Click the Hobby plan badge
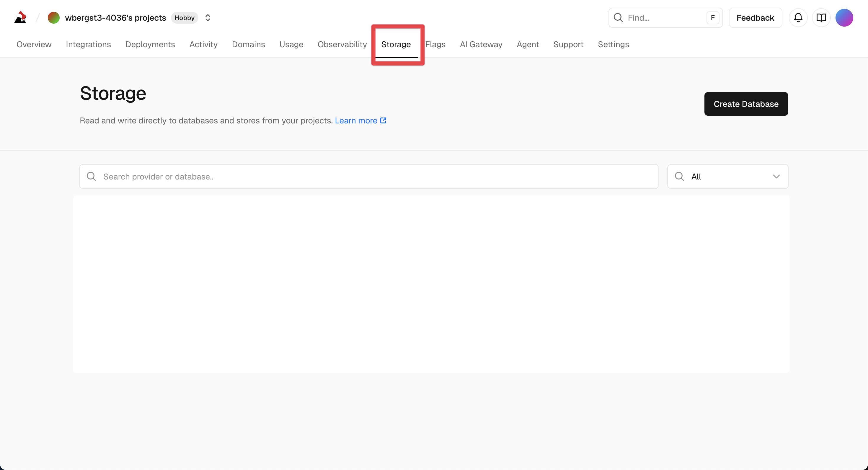This screenshot has width=868, height=470. coord(184,17)
